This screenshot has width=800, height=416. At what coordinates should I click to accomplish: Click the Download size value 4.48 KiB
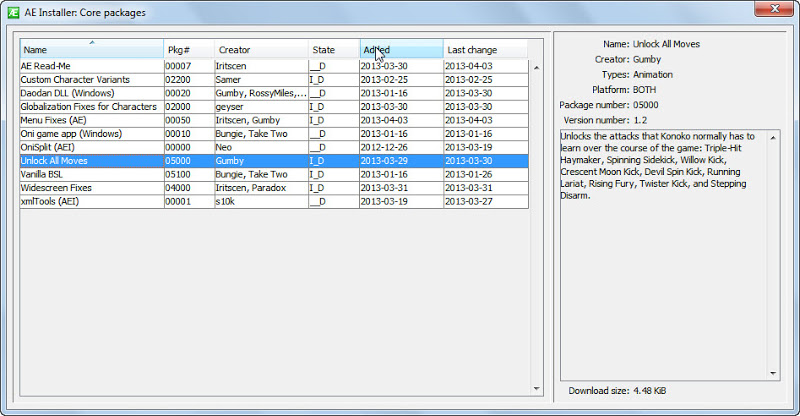pyautogui.click(x=649, y=390)
